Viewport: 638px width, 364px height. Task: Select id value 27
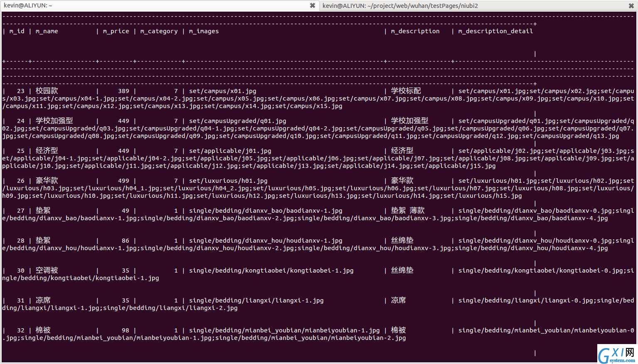(x=21, y=211)
